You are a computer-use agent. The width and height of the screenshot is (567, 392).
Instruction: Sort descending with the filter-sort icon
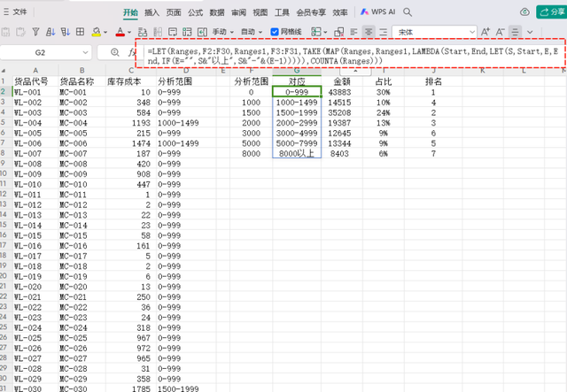[x=66, y=32]
